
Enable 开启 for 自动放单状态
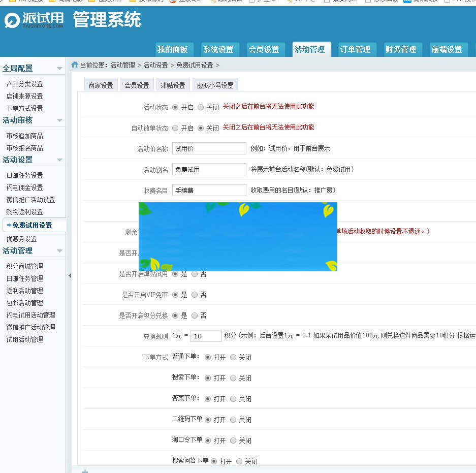[175, 128]
